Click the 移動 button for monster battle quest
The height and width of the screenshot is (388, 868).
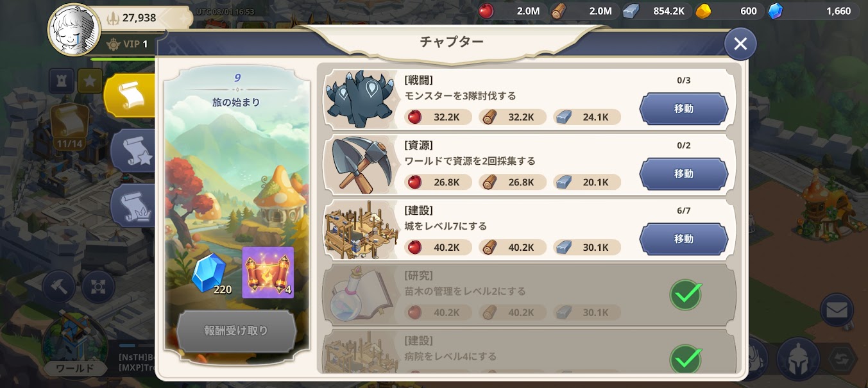(x=684, y=108)
